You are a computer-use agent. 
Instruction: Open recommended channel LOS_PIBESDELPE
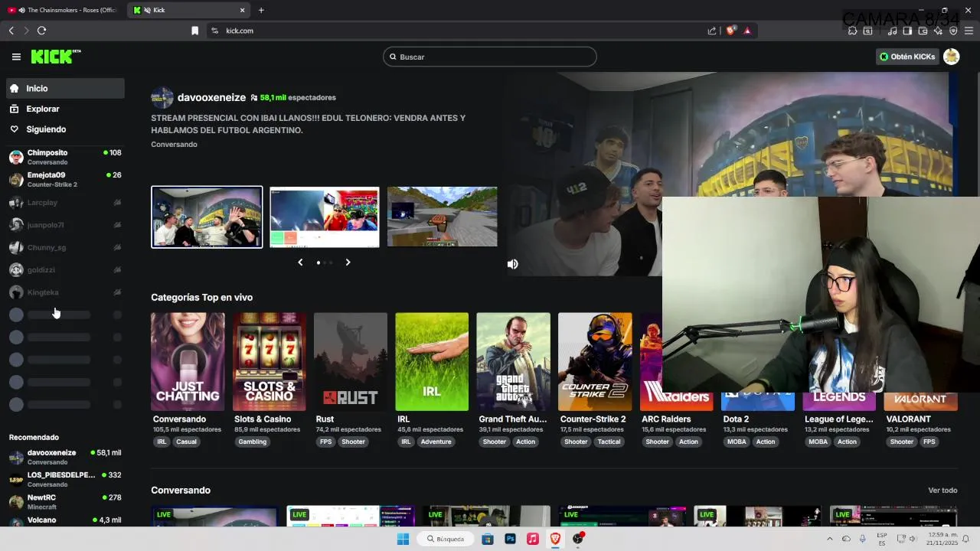65,479
